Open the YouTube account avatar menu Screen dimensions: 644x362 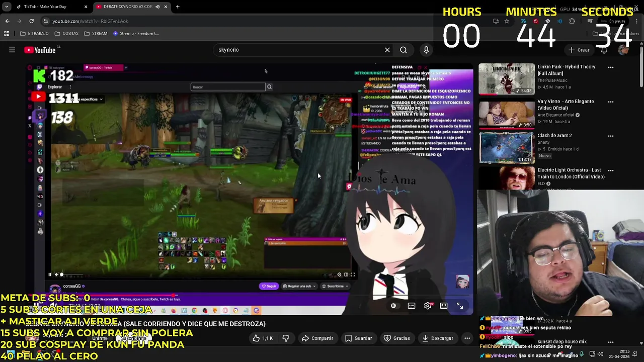click(x=623, y=50)
